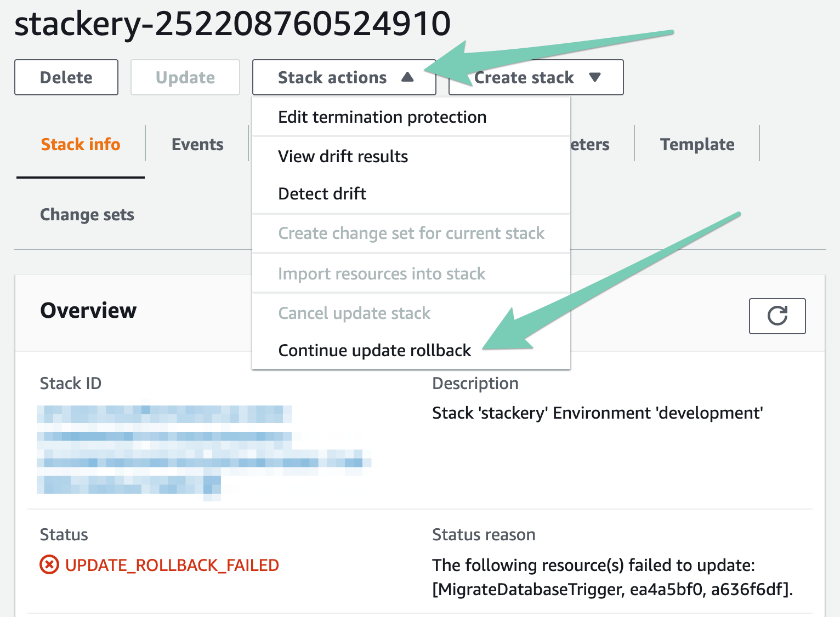
Task: Select the Stack info tab
Action: (x=81, y=144)
